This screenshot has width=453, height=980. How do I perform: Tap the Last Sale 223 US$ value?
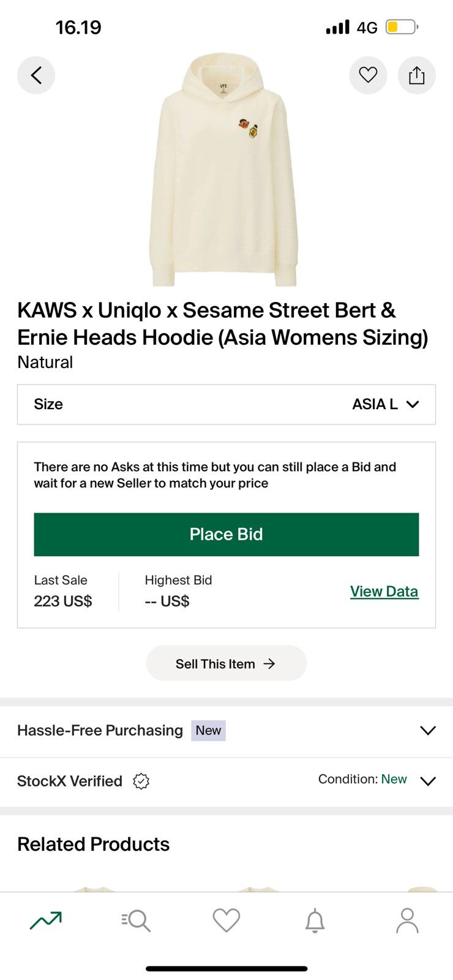click(x=63, y=601)
